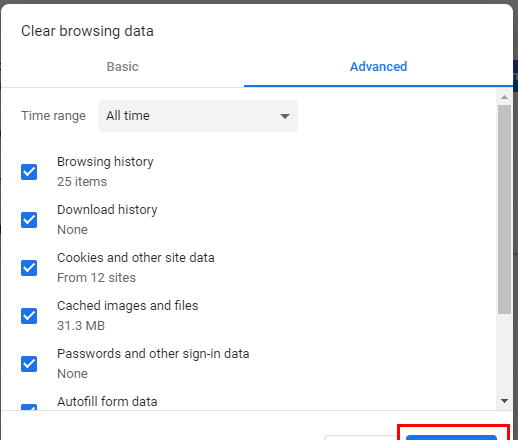Uncheck the Autofill form data checkbox
The width and height of the screenshot is (518, 440).
click(x=29, y=407)
